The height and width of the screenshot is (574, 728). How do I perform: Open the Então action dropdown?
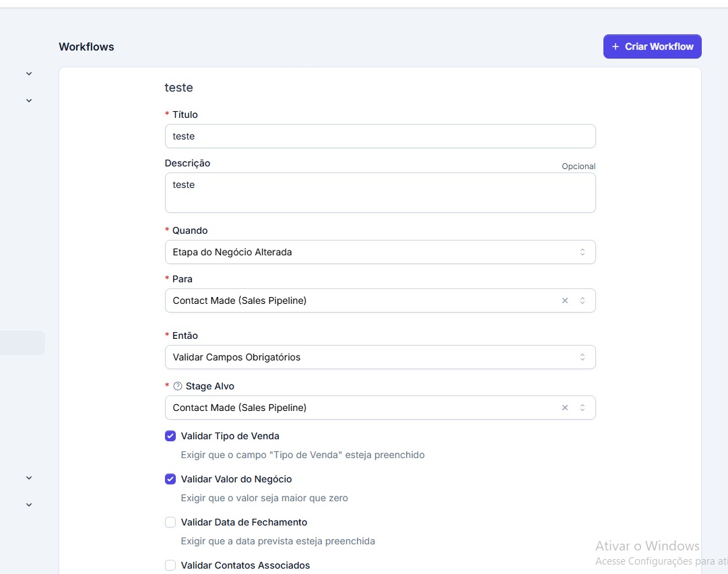click(380, 357)
